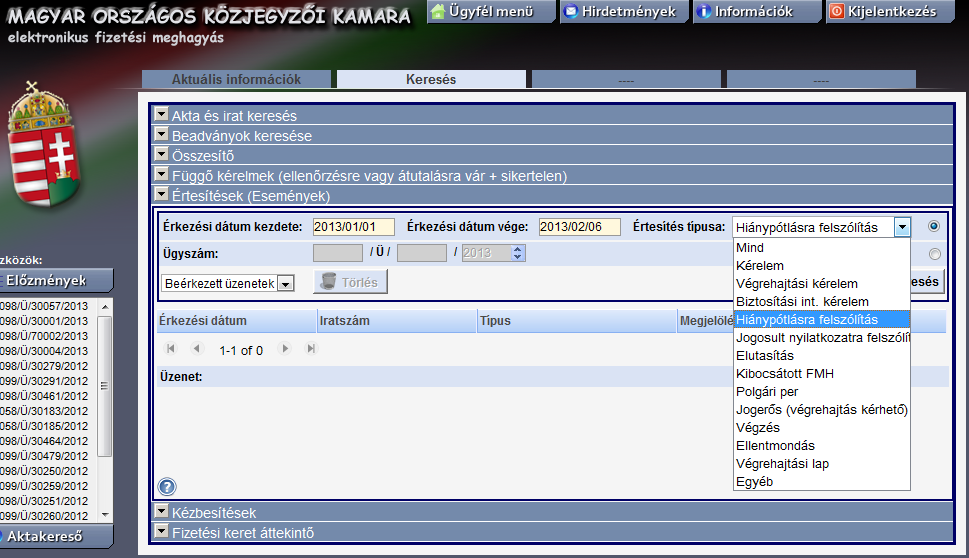The height and width of the screenshot is (558, 969).
Task: Open the Értesítés típusa dropdown arrow
Action: (902, 227)
